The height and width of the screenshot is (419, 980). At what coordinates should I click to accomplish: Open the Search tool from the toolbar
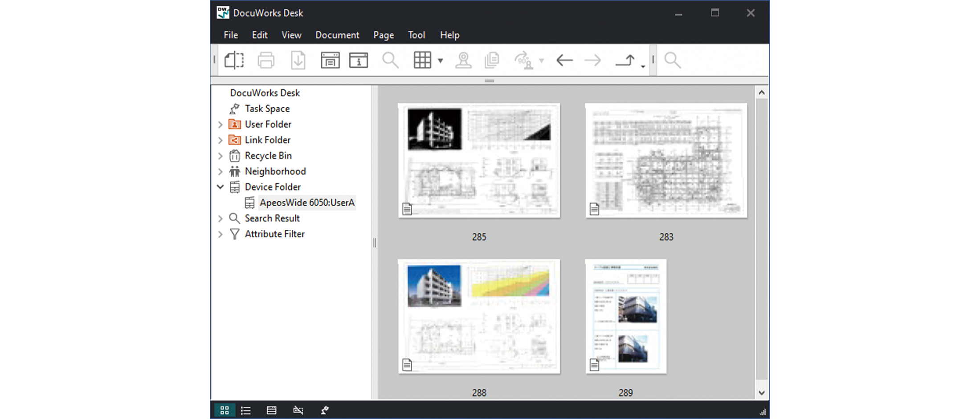click(x=391, y=60)
